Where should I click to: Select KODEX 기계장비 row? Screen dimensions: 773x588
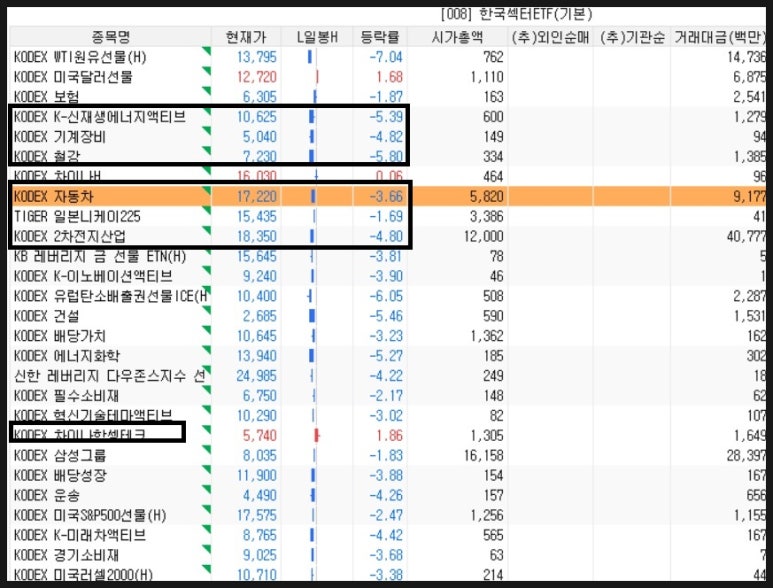click(x=387, y=137)
